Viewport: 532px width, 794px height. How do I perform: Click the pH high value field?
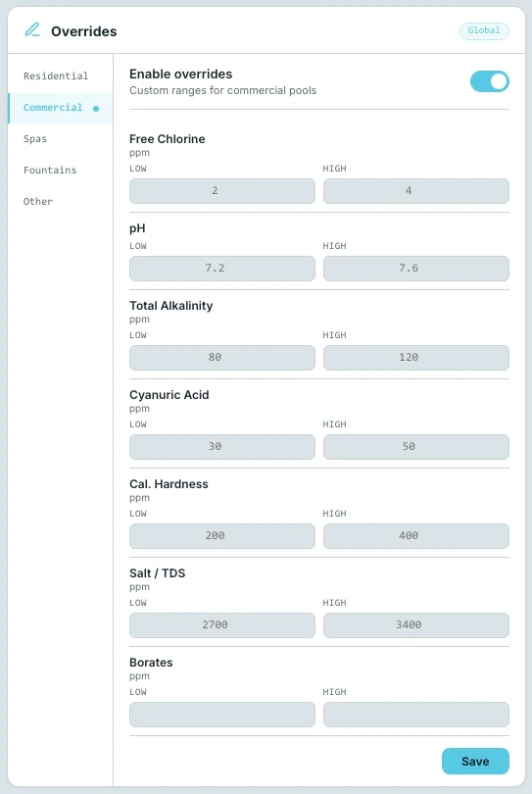click(416, 269)
